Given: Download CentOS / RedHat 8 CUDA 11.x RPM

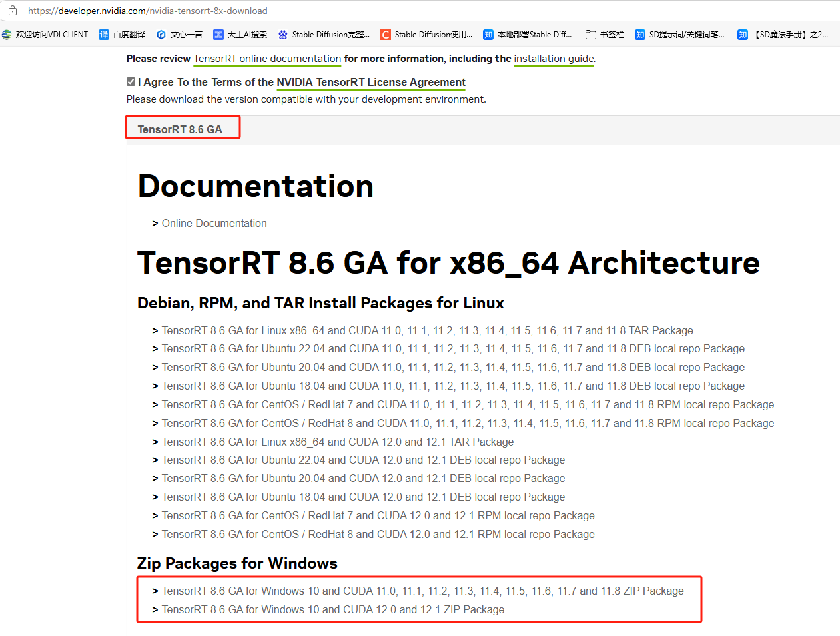Looking at the screenshot, I should pyautogui.click(x=468, y=424).
